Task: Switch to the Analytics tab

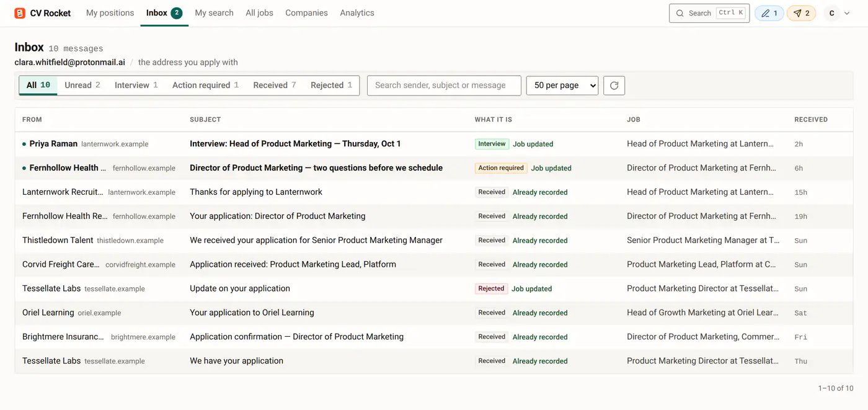Action: 357,12
